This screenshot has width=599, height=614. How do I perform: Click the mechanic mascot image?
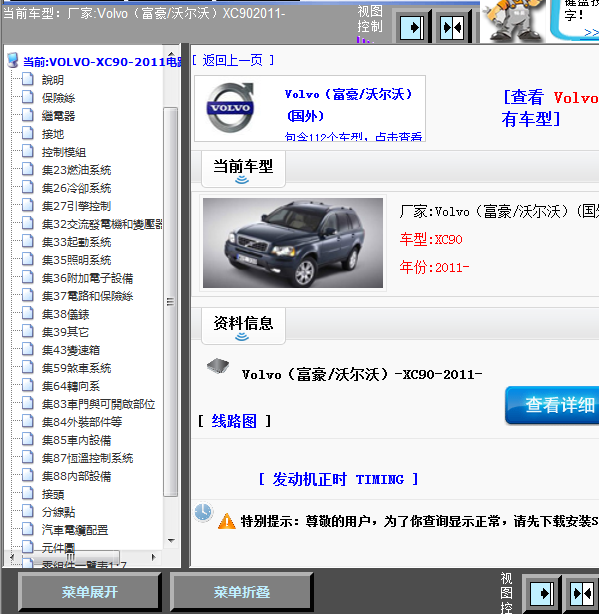(513, 21)
